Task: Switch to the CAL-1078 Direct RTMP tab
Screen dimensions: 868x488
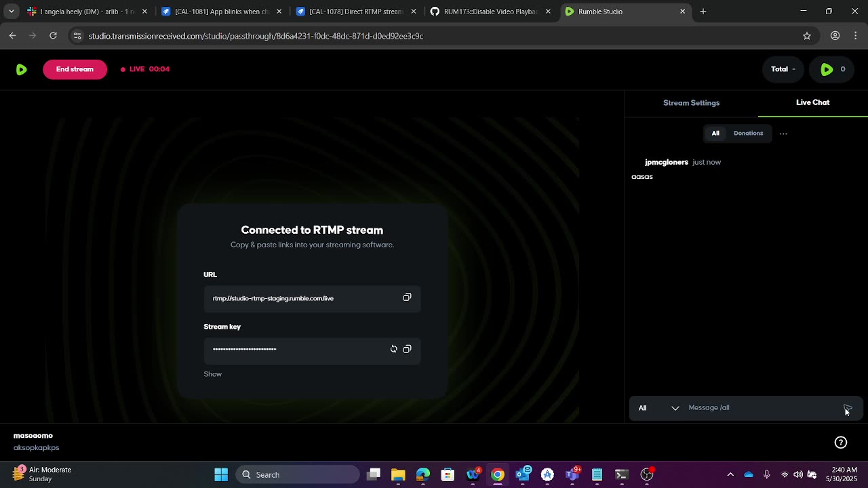Action: pyautogui.click(x=355, y=12)
